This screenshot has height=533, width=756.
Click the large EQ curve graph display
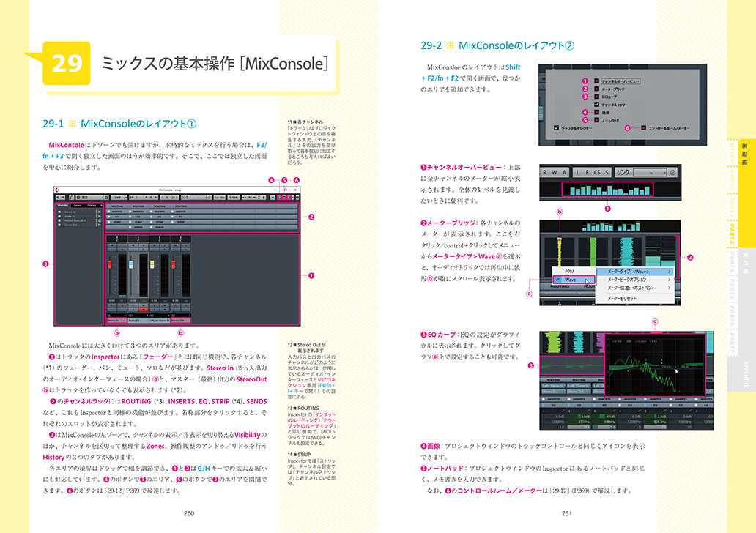pos(655,367)
